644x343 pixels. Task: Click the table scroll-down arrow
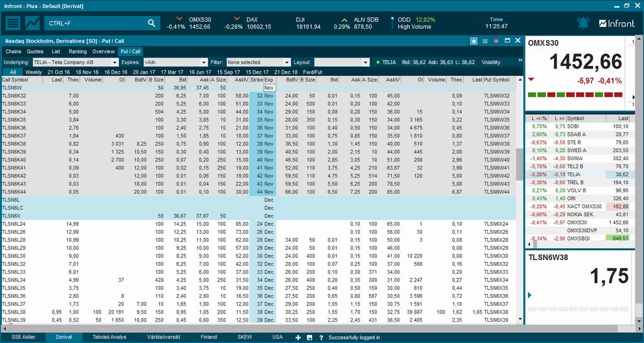coord(519,319)
